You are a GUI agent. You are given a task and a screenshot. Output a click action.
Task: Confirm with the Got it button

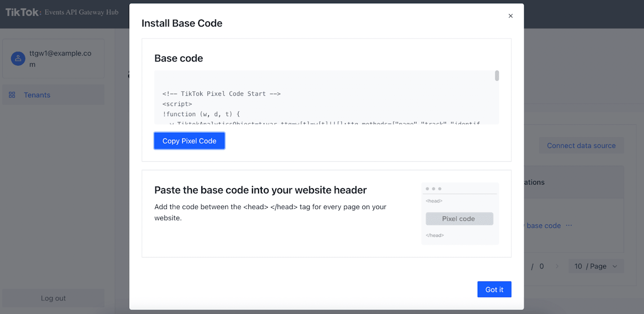[x=494, y=289]
